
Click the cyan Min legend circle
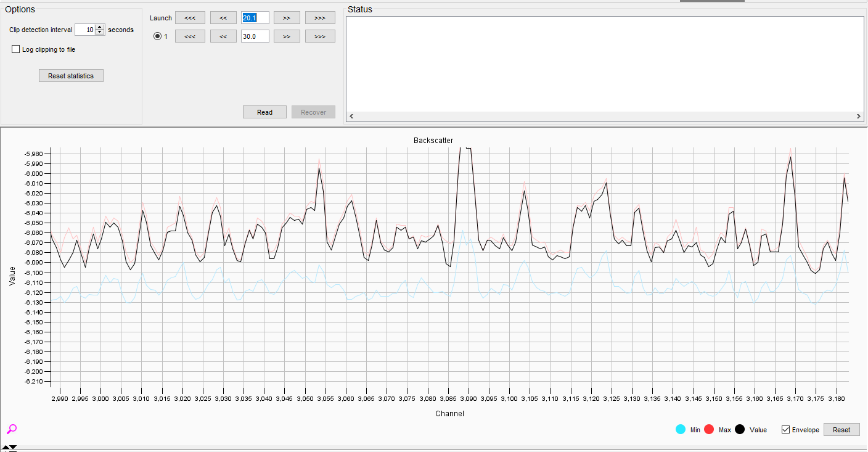(681, 429)
